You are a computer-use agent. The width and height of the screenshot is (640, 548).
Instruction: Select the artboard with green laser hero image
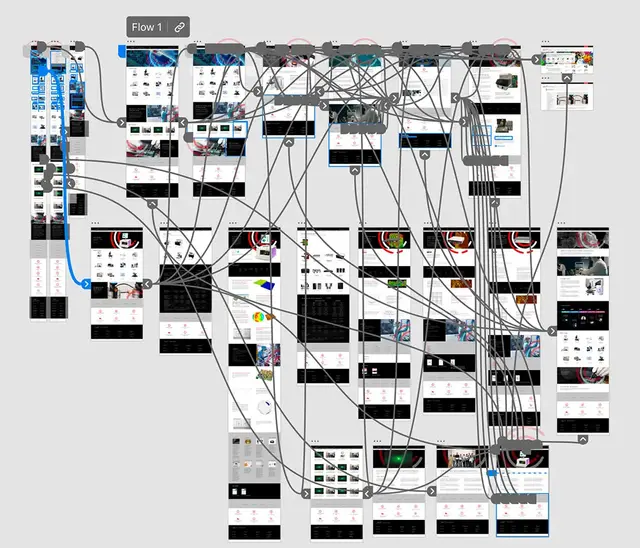coord(399,490)
